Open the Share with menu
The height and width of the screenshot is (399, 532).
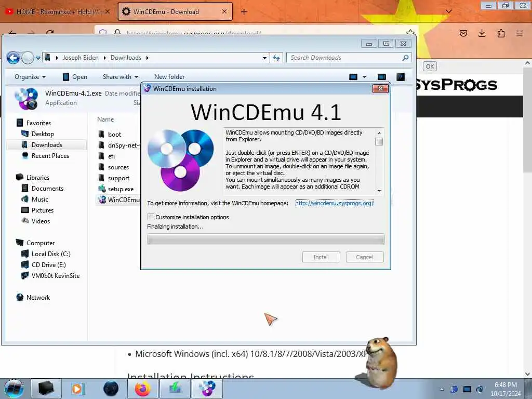point(121,77)
